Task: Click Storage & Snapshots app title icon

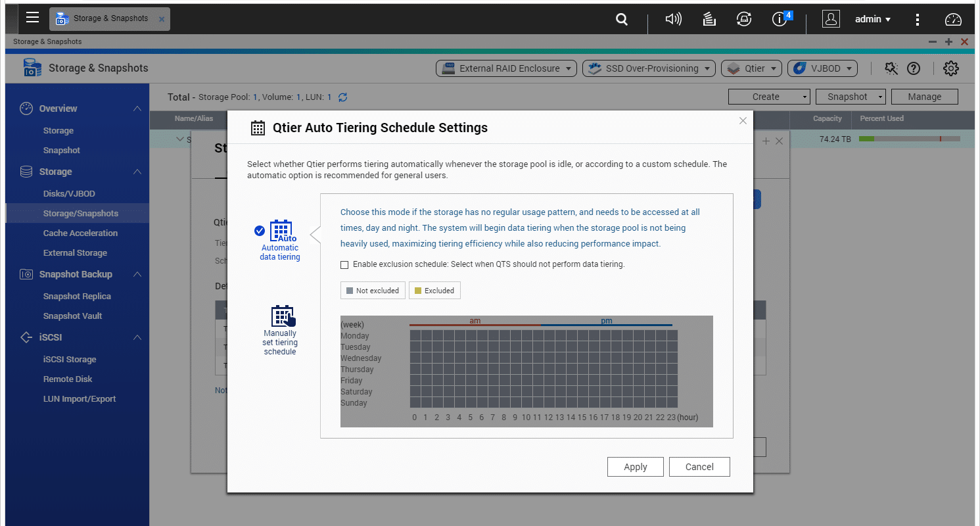Action: [x=32, y=68]
